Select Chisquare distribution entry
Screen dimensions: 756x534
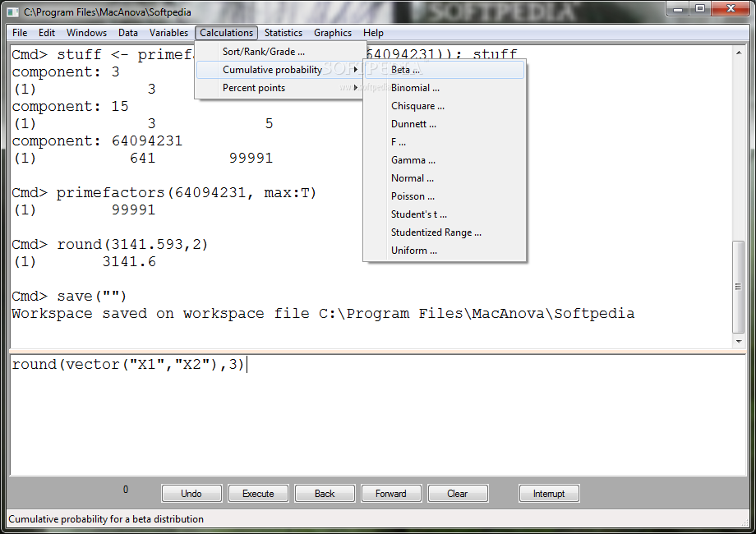(x=445, y=106)
